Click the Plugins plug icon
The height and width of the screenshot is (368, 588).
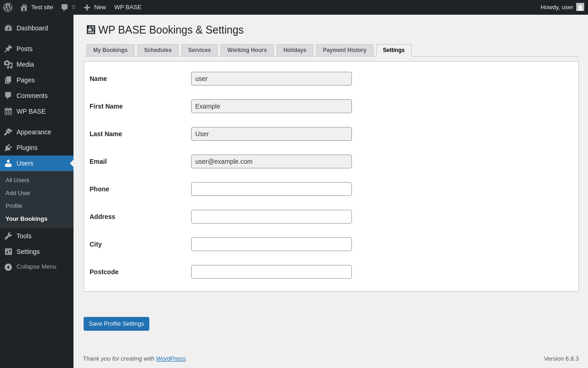[x=8, y=148]
